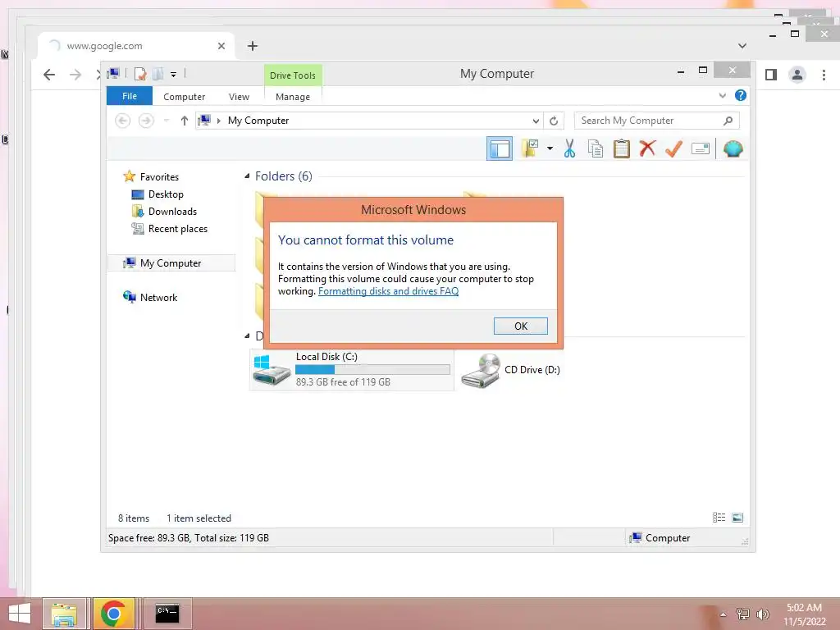This screenshot has width=840, height=630.
Task: Open the File ribbon tab
Action: 130,96
